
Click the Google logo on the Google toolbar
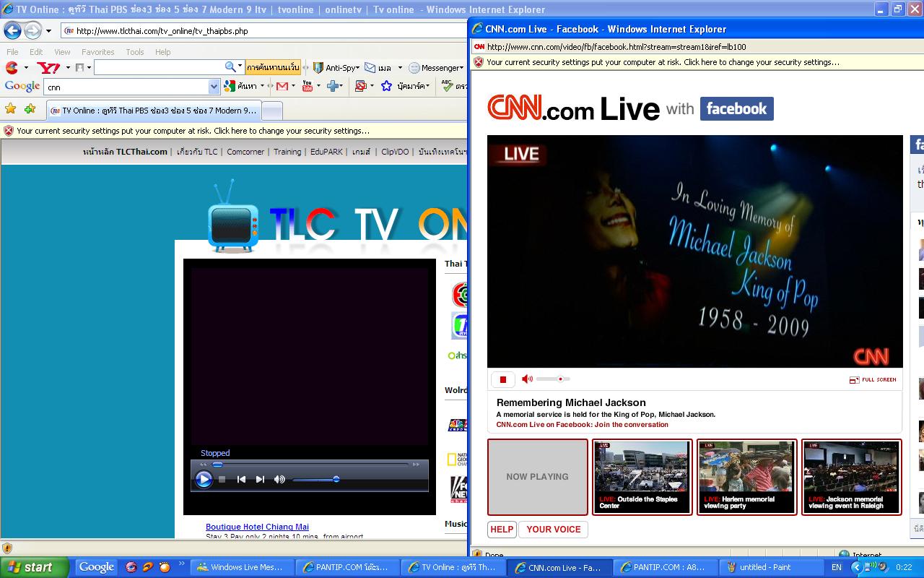[22, 86]
